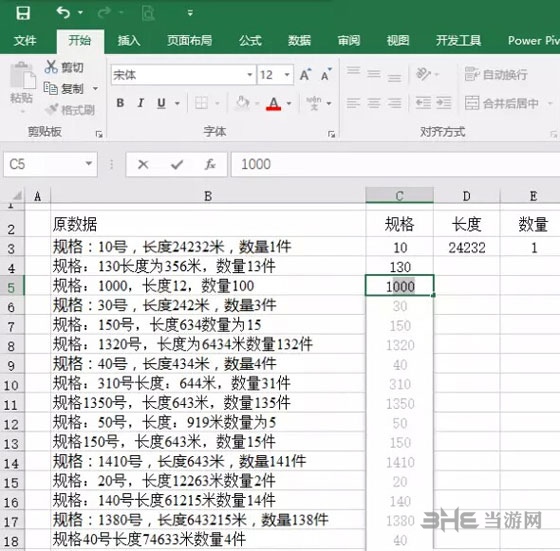Click the Select All corner triangle
This screenshot has height=551, width=560.
click(x=16, y=196)
